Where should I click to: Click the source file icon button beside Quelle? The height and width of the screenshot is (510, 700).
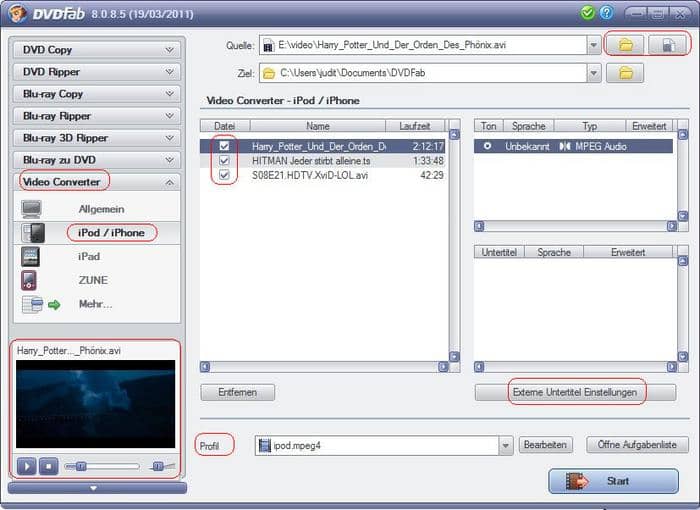click(x=667, y=45)
